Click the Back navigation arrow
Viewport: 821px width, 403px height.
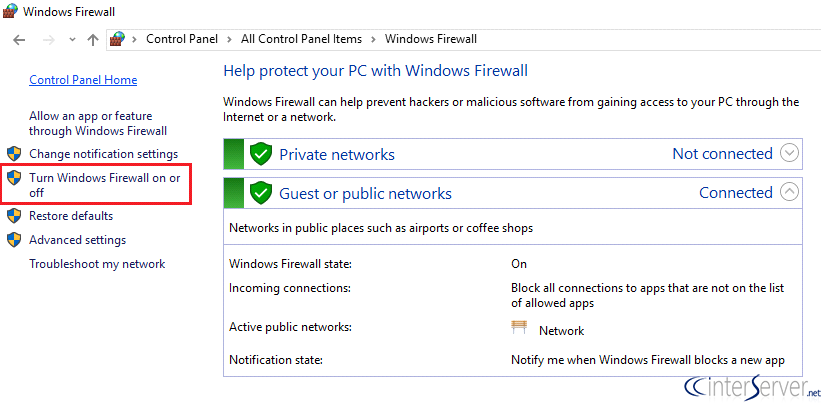tap(19, 40)
